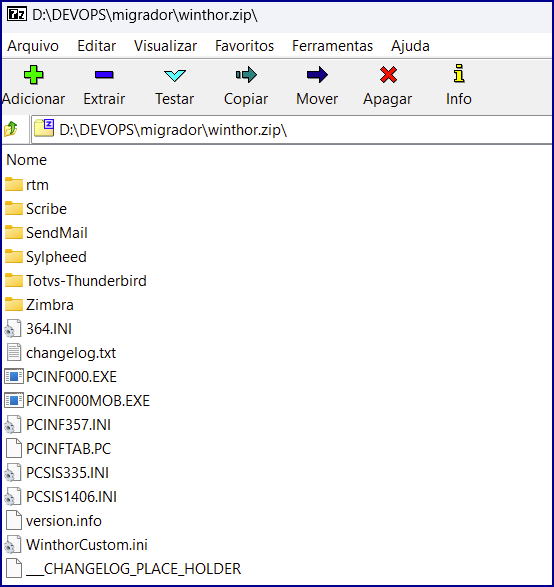Screen dimensions: 554x587
Task: Select the Totvs-Thunderbird folder icon
Action: (x=14, y=280)
